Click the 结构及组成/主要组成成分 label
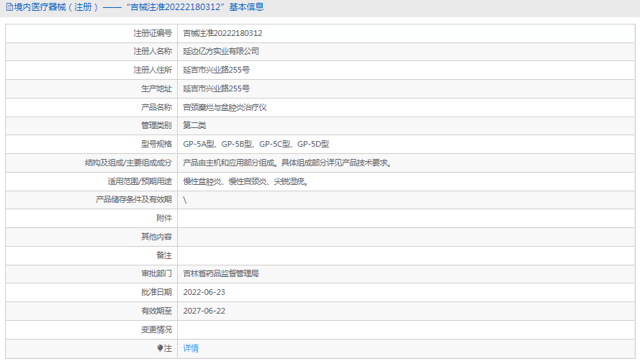640x364 pixels. (x=129, y=163)
